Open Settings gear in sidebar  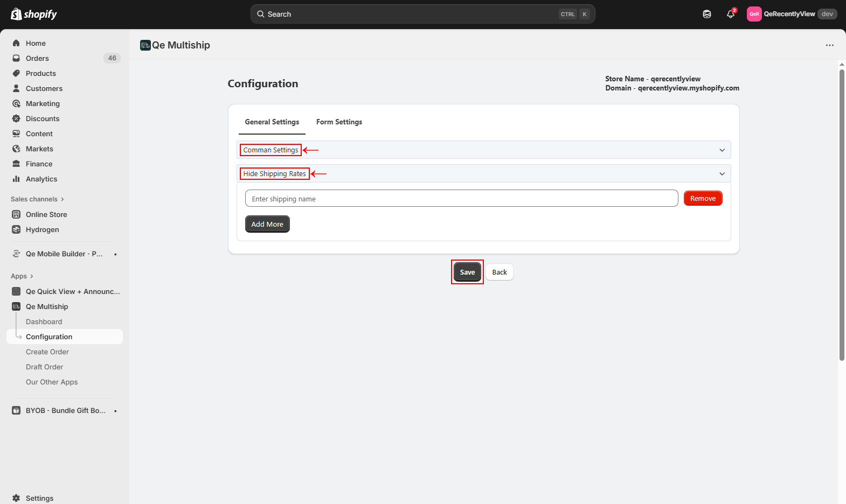pyautogui.click(x=39, y=498)
